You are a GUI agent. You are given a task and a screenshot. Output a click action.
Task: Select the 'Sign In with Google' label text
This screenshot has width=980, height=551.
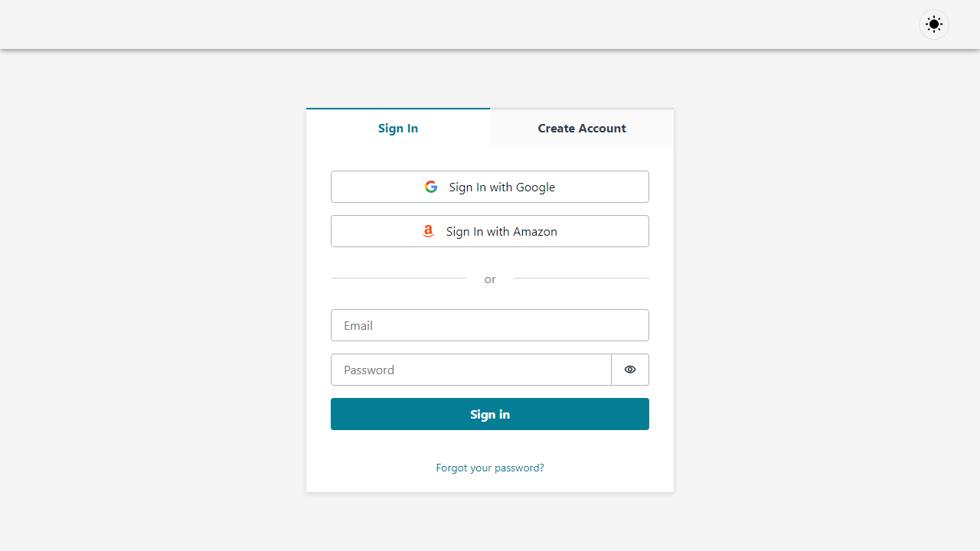[x=502, y=187]
